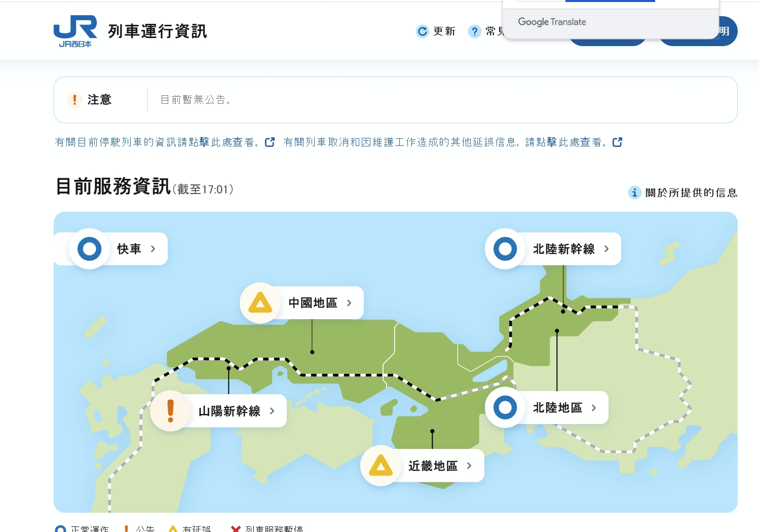
Task: Select the 北陸地區 region label
Action: pos(558,407)
